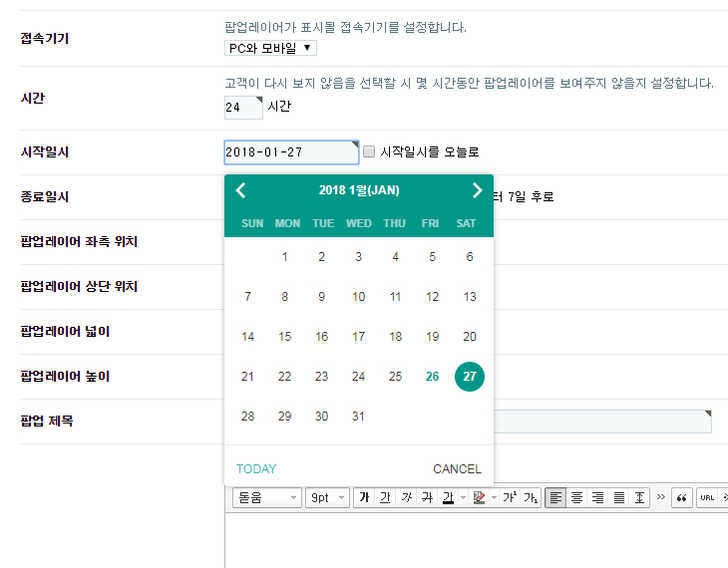Click the 시작일시 date input field

tap(290, 152)
